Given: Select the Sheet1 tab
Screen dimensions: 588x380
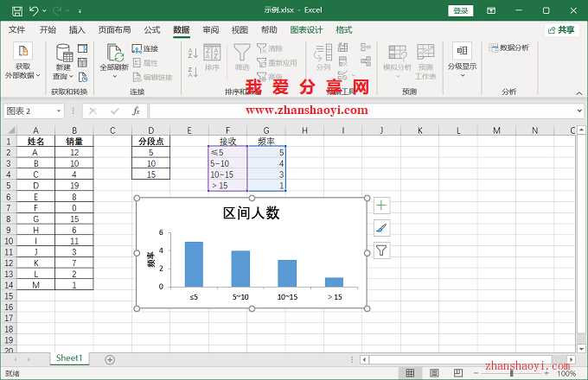Looking at the screenshot, I should coord(69,358).
